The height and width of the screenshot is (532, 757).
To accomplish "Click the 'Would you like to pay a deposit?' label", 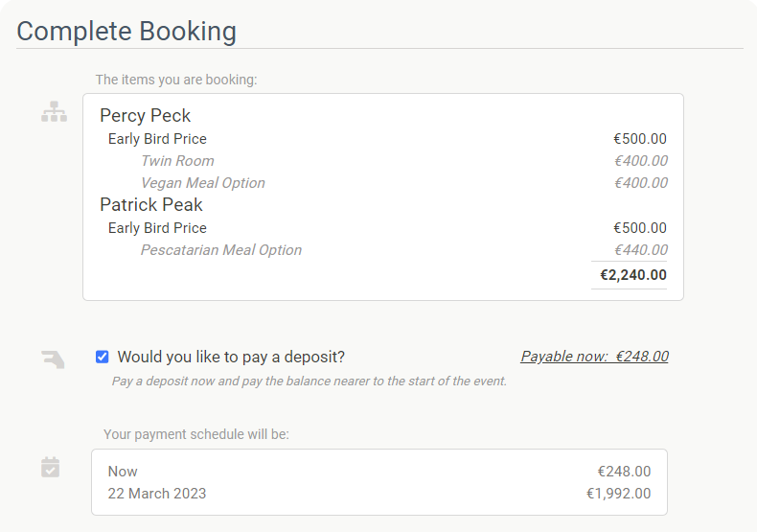I will point(231,357).
